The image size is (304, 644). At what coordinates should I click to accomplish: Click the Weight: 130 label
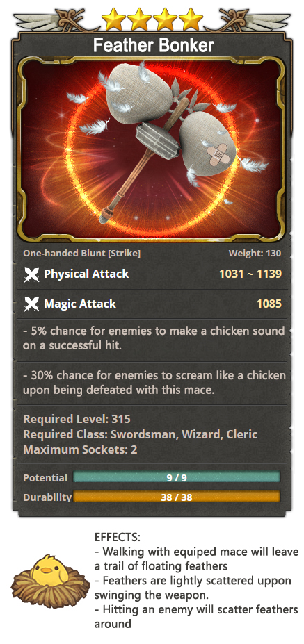tap(255, 254)
